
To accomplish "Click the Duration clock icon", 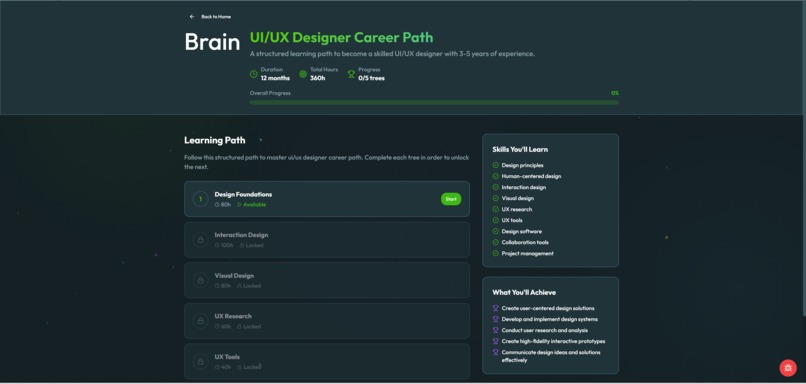I will pos(253,74).
